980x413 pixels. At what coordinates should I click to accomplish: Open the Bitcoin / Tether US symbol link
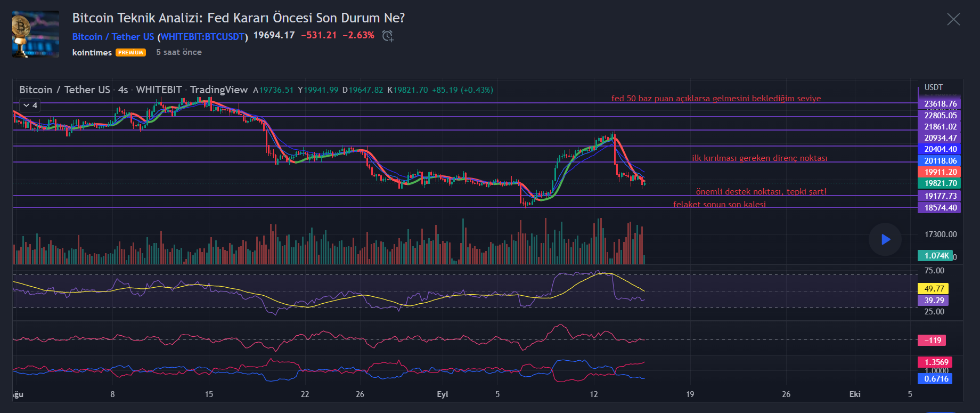pos(113,37)
